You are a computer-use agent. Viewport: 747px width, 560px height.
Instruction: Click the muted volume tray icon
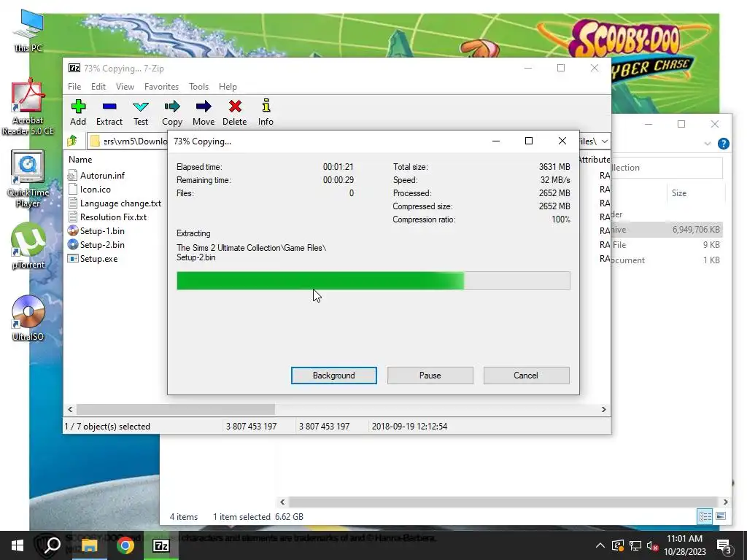pyautogui.click(x=653, y=546)
